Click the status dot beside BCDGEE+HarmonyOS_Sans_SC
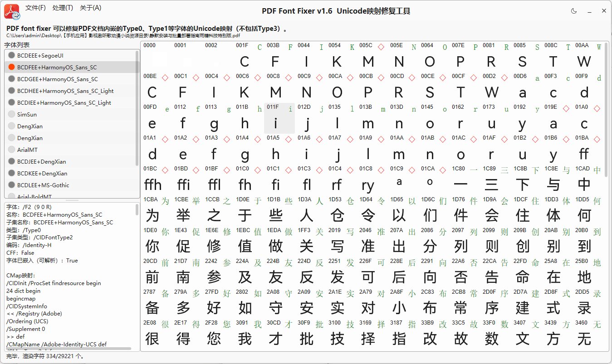 pyautogui.click(x=12, y=79)
